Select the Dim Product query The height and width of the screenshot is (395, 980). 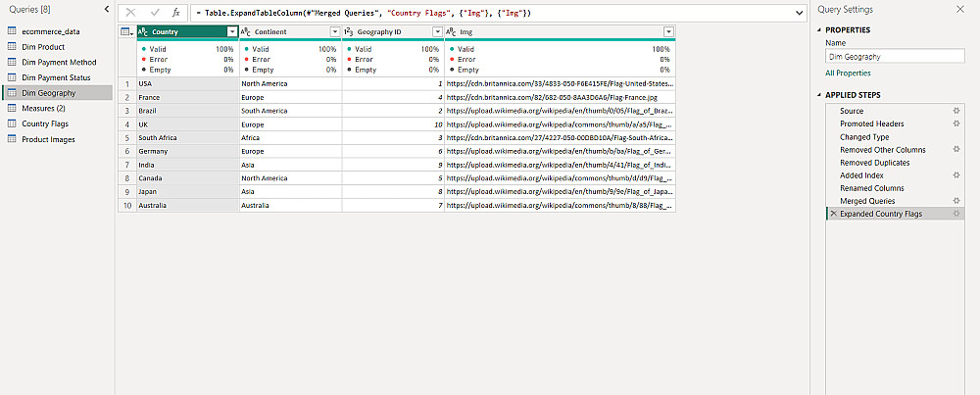click(43, 46)
